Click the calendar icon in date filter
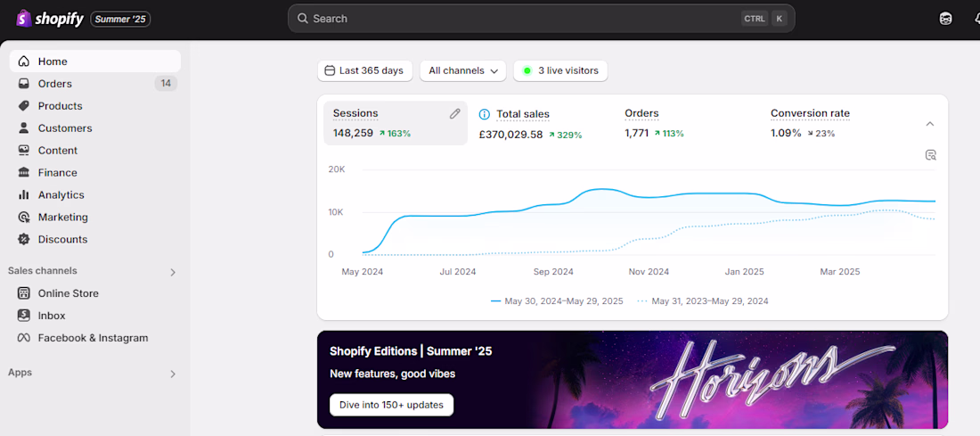 click(x=330, y=70)
